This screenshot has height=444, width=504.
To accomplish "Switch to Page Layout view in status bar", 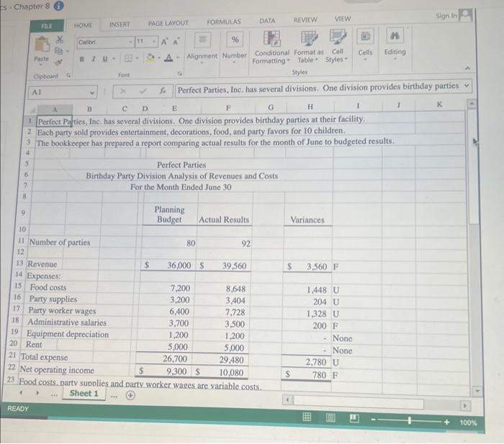I will pos(330,417).
